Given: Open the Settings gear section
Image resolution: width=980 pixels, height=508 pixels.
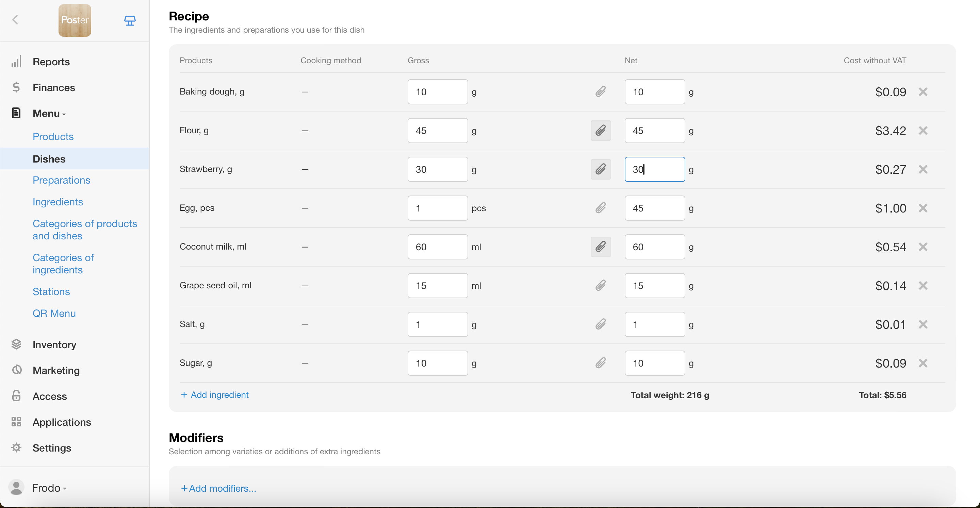Looking at the screenshot, I should 52,448.
